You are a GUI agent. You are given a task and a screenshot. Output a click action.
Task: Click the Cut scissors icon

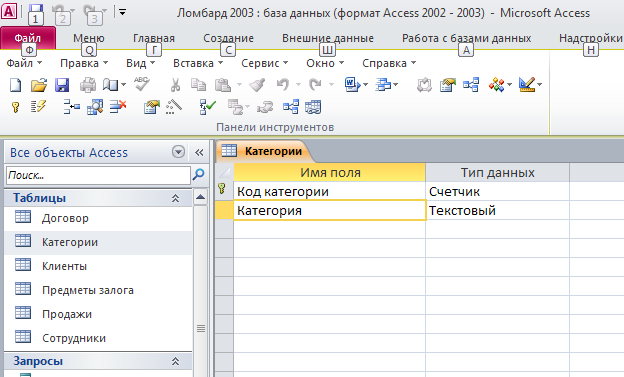pos(175,85)
